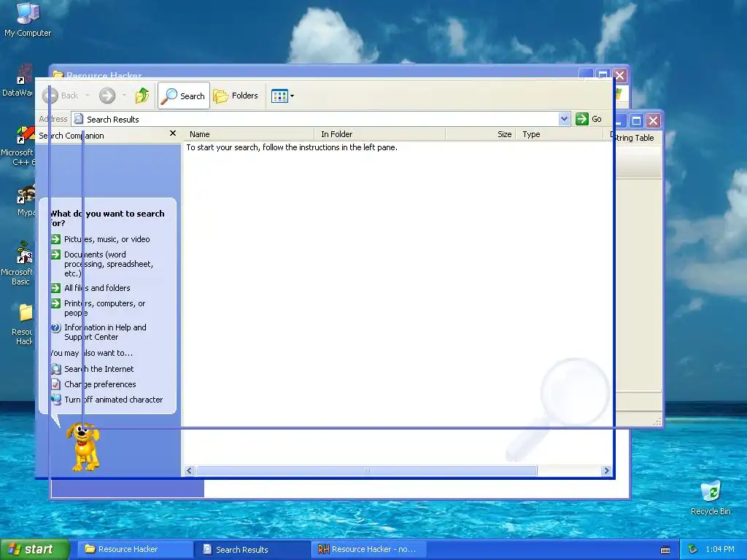Open the My Computer desktop icon

[28, 20]
